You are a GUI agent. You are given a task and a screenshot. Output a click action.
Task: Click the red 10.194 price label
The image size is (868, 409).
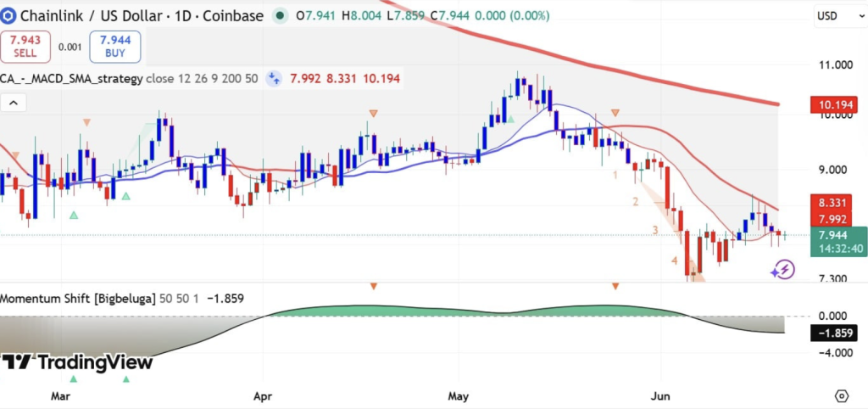tap(834, 104)
